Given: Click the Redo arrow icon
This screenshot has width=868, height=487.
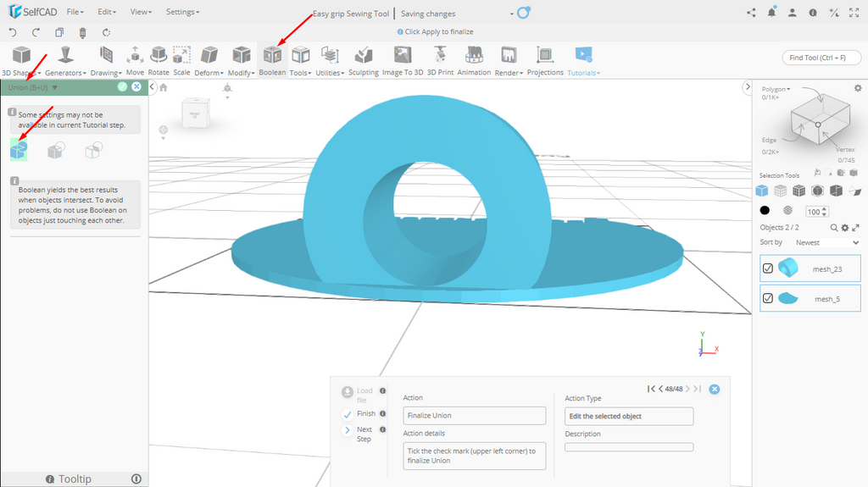Looking at the screenshot, I should (x=36, y=32).
